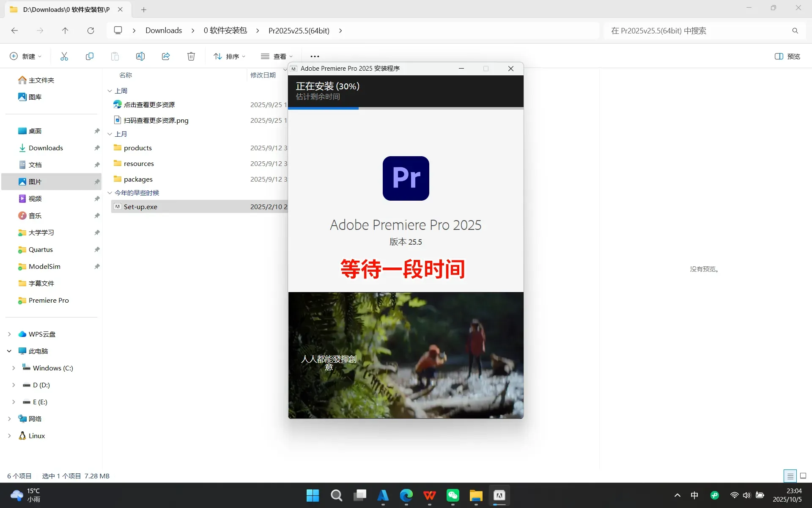Click the Copy icon in toolbar
This screenshot has height=508, width=812.
tap(90, 56)
